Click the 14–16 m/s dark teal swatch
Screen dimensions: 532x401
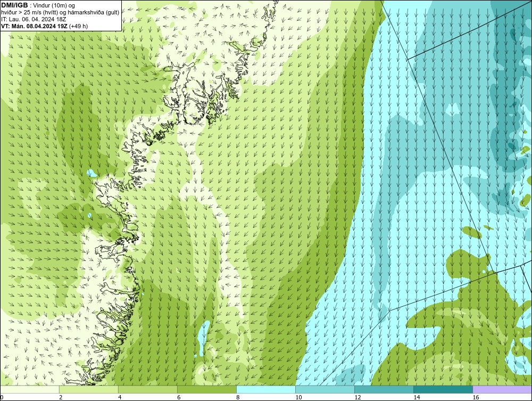pyautogui.click(x=443, y=389)
